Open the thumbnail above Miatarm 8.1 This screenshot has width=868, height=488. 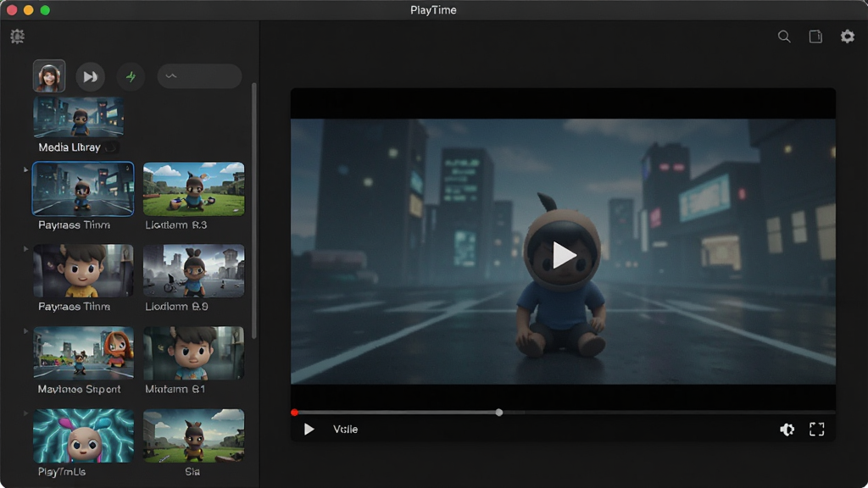[194, 352]
